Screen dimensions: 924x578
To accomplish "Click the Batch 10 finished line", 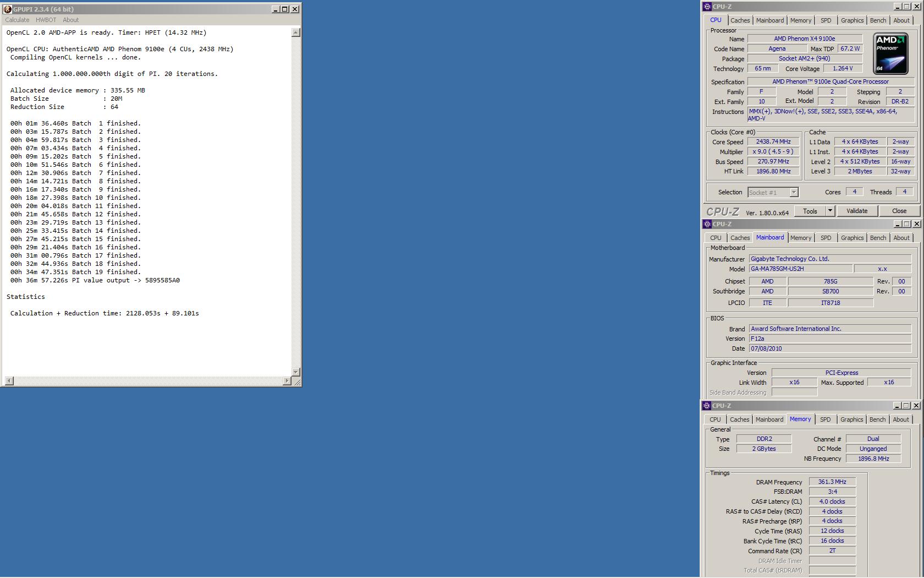I will point(75,198).
